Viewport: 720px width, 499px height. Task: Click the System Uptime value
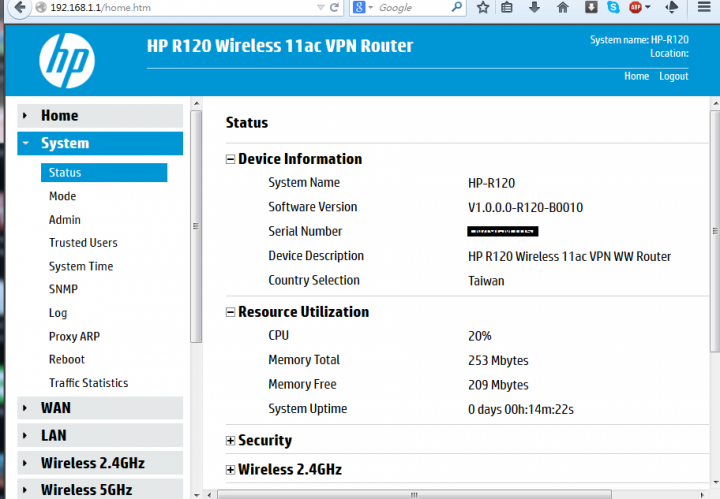pyautogui.click(x=521, y=409)
